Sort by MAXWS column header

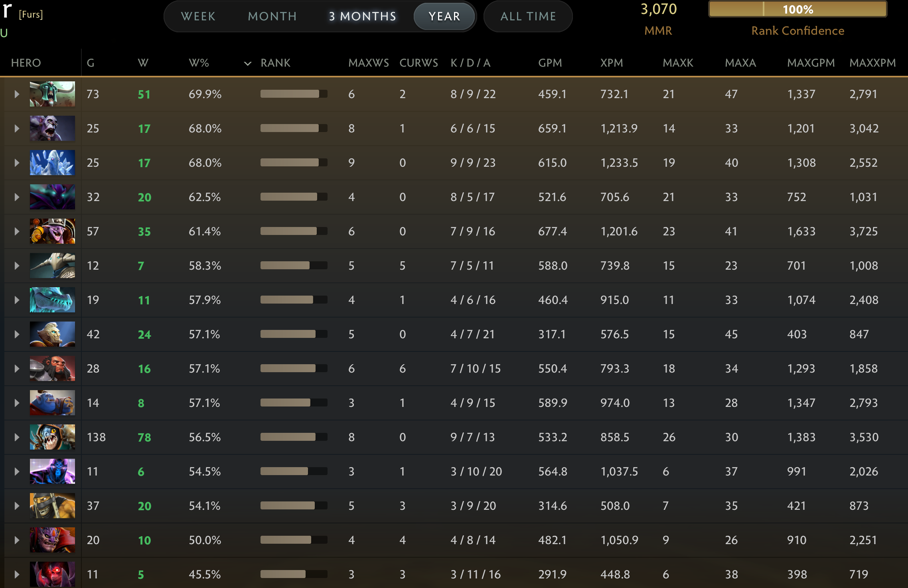[x=369, y=63]
